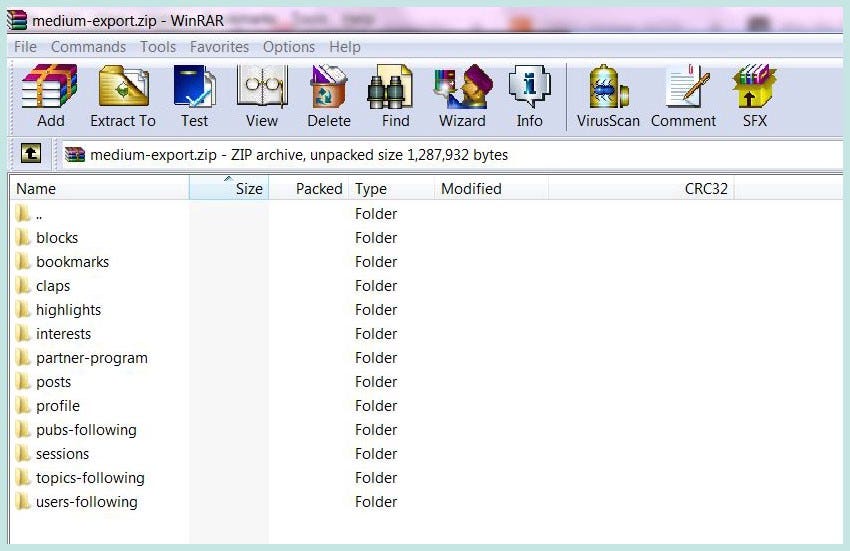
Task: Select the bookmarks folder icon
Action: coord(23,261)
